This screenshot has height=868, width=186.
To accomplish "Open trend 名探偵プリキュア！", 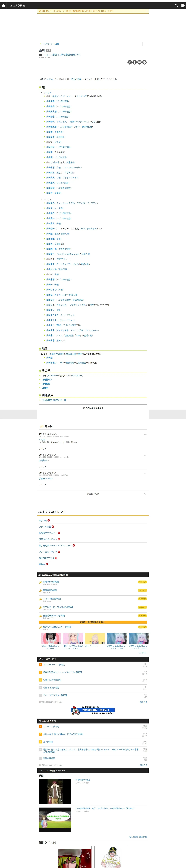I will (48, 533).
